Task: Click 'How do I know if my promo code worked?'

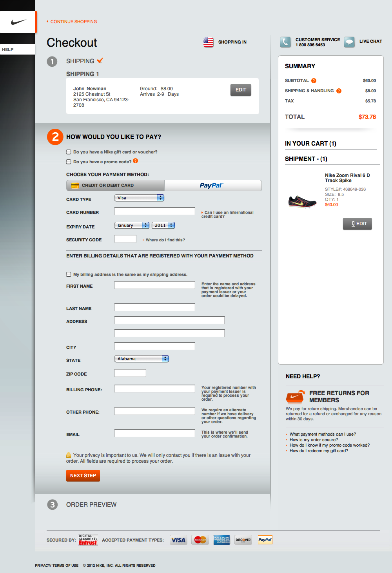Action: pyautogui.click(x=330, y=445)
